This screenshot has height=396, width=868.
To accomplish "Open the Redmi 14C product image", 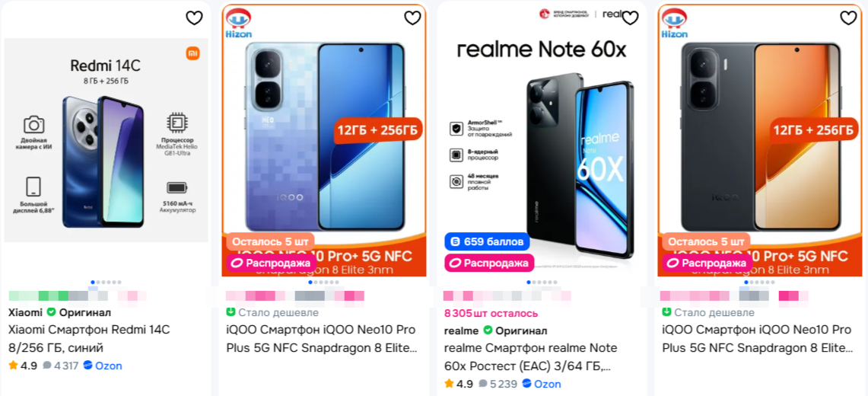I will tap(107, 140).
